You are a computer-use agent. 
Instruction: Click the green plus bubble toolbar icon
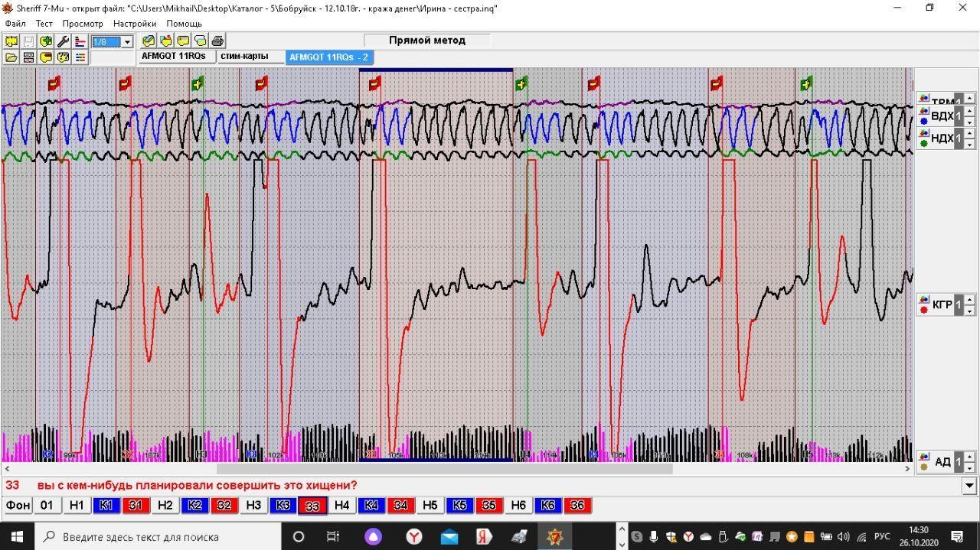[x=47, y=41]
